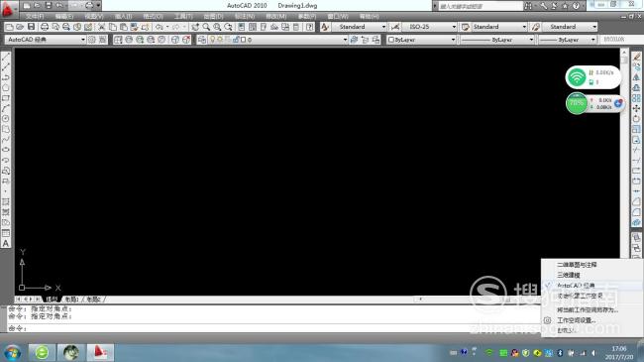Image resolution: width=644 pixels, height=362 pixels.
Task: Switch to the 模型 model tab
Action: pyautogui.click(x=52, y=300)
